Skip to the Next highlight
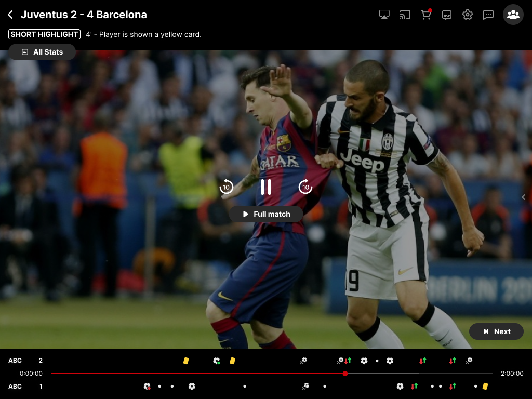Image resolution: width=532 pixels, height=399 pixels. [496, 331]
